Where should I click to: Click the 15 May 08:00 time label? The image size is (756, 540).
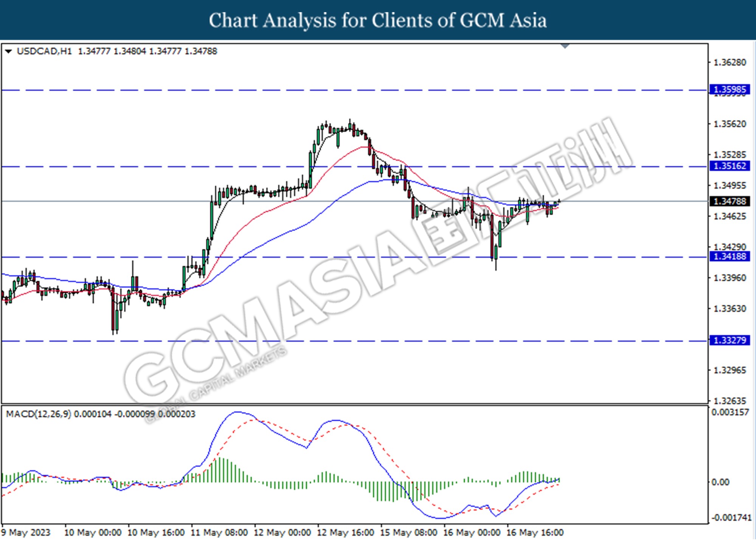click(x=409, y=532)
